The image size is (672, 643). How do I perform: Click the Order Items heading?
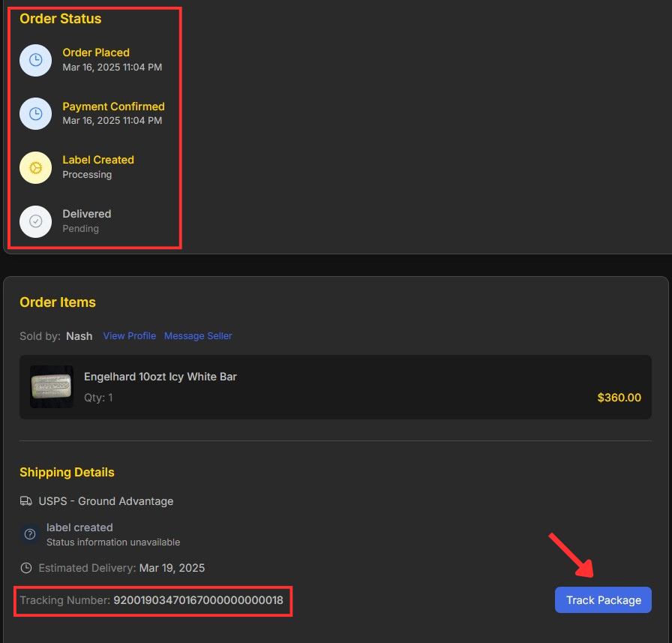click(58, 302)
